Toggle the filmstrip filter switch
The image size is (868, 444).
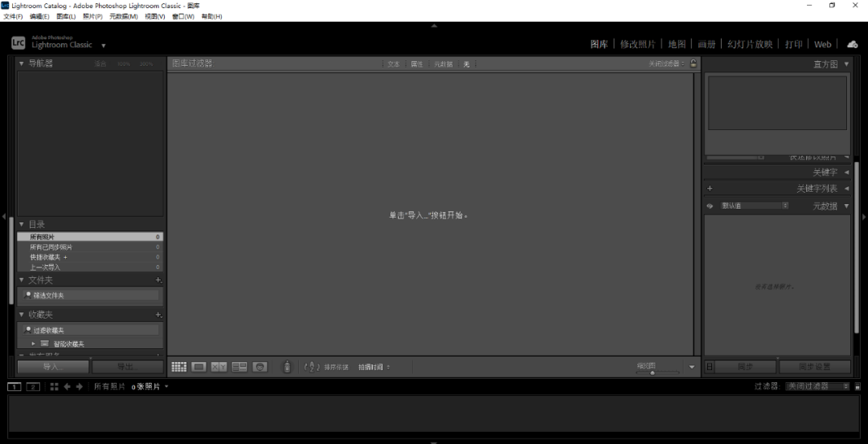(858, 387)
